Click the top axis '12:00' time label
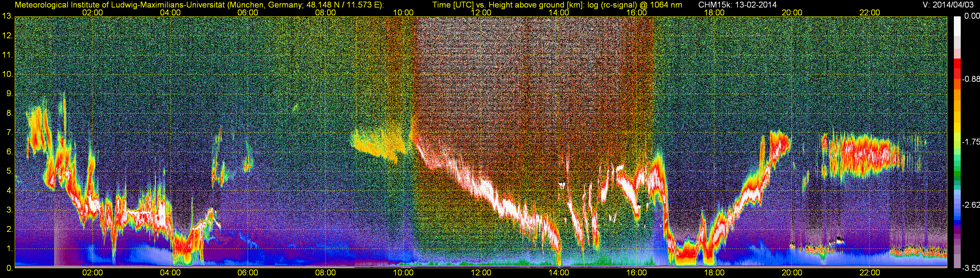 (x=481, y=12)
